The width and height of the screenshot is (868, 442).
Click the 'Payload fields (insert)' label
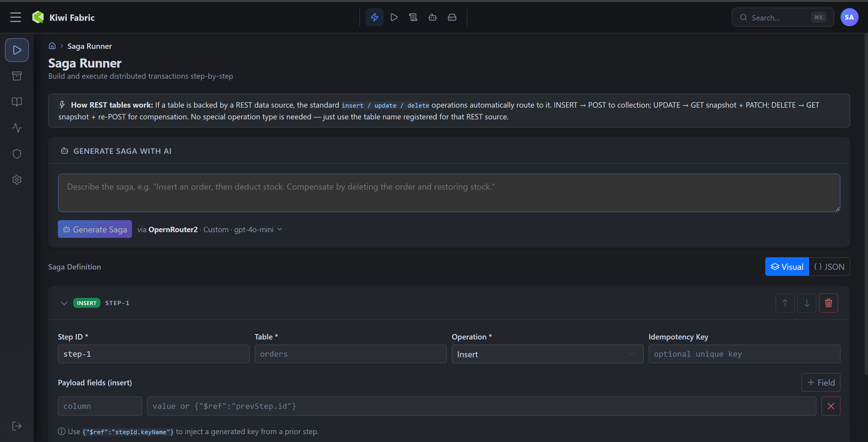95,383
